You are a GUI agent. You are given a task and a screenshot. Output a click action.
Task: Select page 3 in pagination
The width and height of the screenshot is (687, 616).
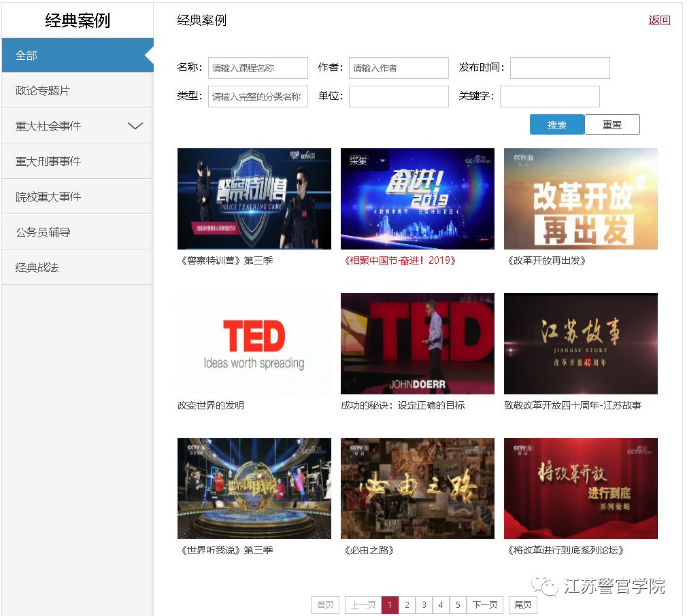click(x=424, y=605)
